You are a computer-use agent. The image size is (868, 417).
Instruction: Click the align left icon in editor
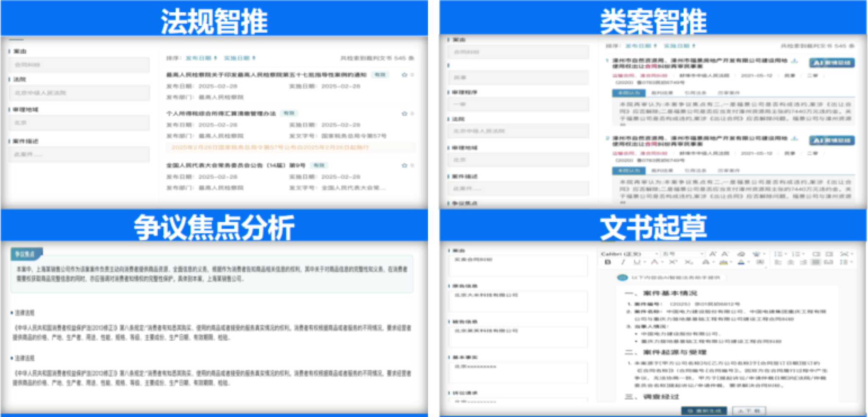[x=778, y=262]
